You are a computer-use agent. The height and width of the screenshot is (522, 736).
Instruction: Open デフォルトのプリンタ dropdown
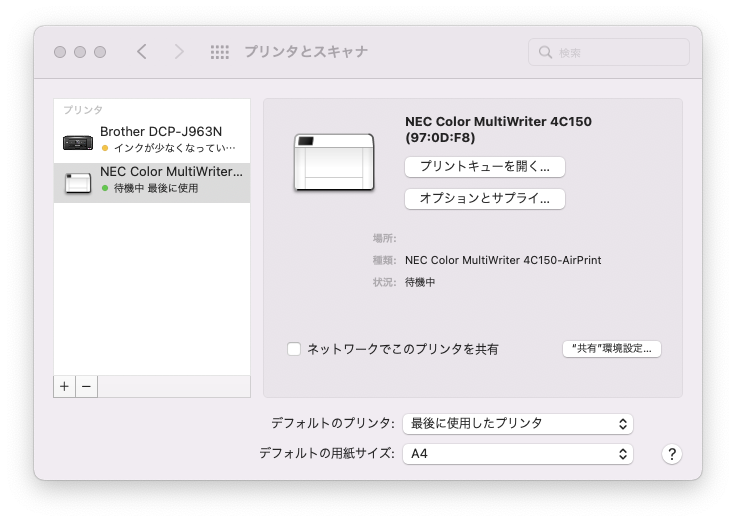[x=518, y=423]
